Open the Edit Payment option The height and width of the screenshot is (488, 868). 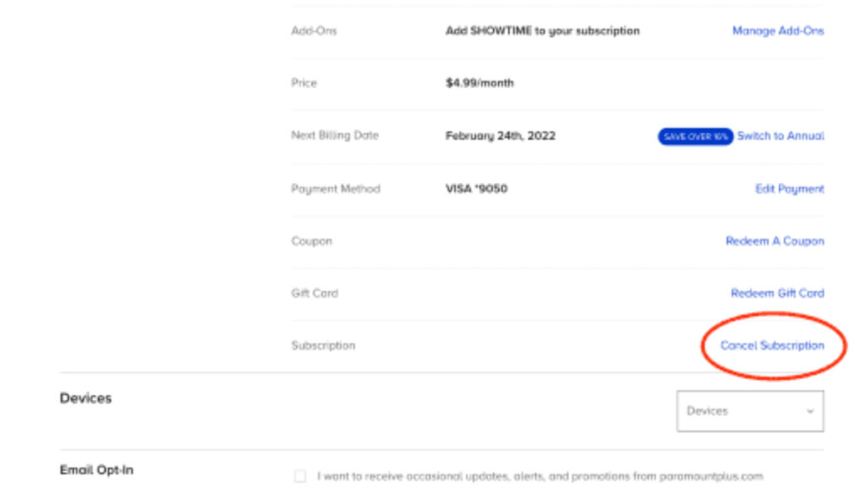(789, 188)
